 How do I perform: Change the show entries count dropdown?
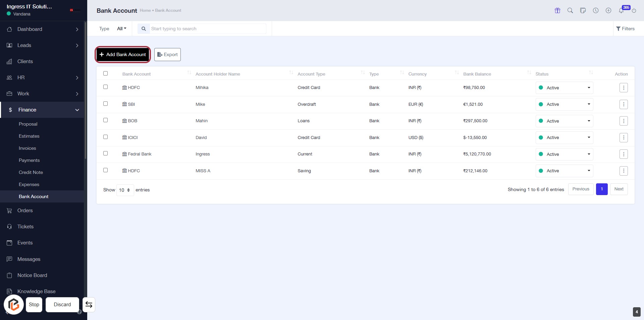pos(125,190)
